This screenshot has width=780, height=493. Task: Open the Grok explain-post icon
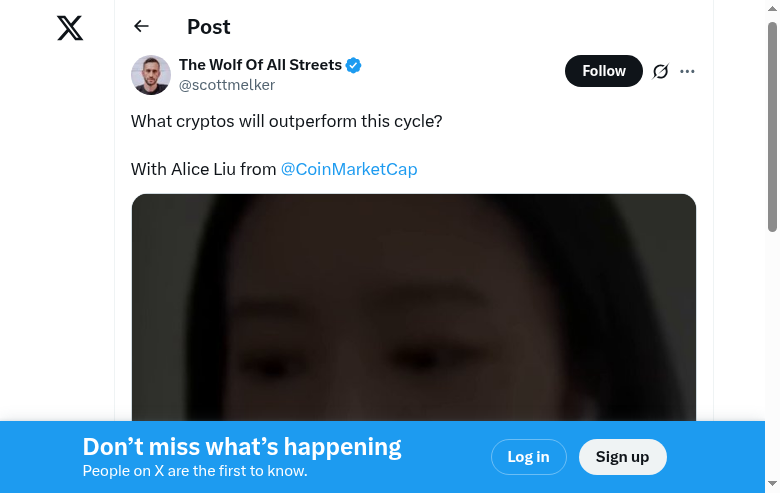click(660, 71)
